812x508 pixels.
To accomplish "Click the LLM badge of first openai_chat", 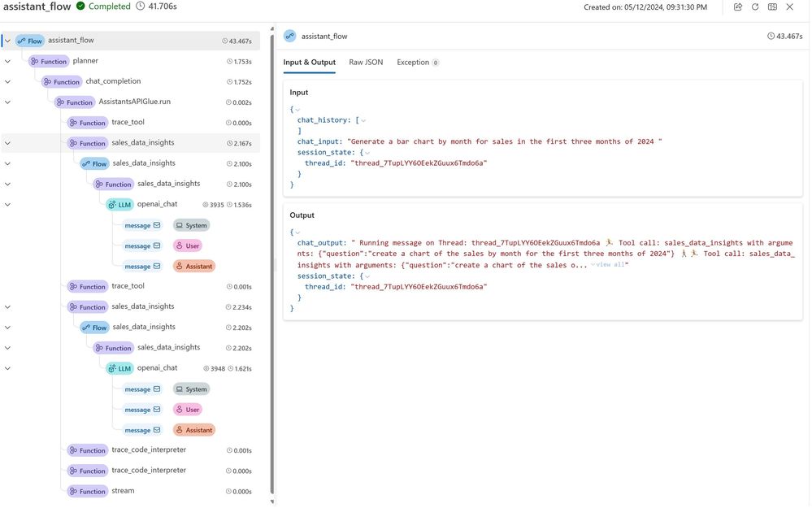I will 119,205.
